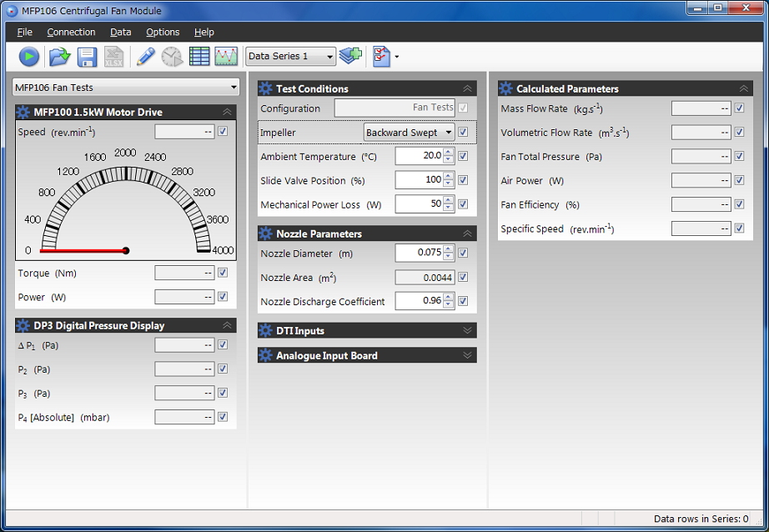Screen dimensions: 769x532
Task: Click the Nozzle Parameters gear icon
Action: [265, 233]
